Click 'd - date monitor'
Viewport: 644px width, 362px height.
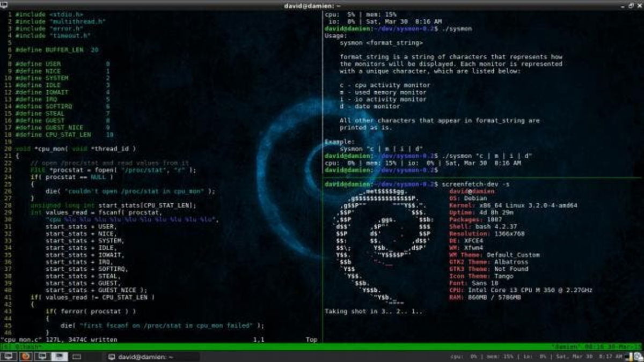(x=370, y=106)
